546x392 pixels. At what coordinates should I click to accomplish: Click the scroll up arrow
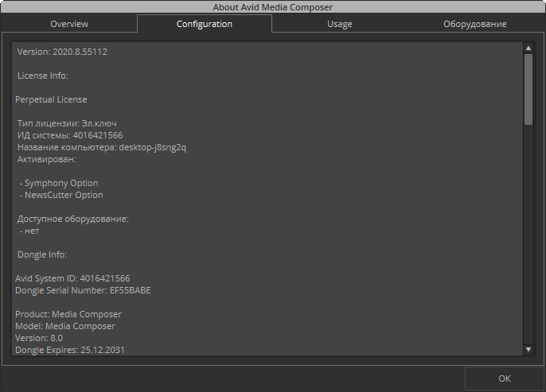coord(528,49)
